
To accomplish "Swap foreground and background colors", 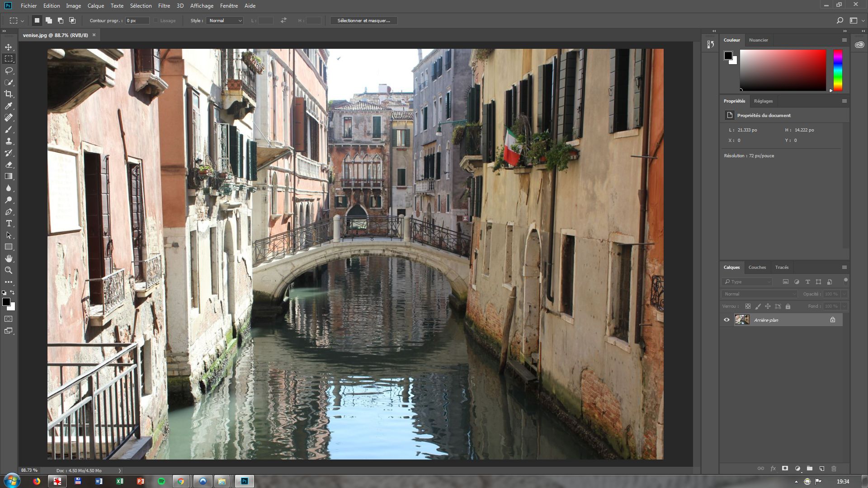I will point(12,292).
